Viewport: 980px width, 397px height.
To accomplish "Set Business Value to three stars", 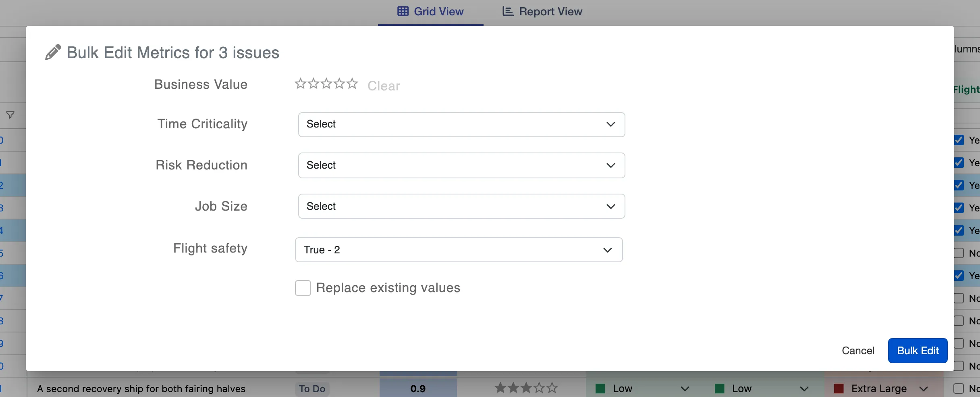I will pyautogui.click(x=326, y=84).
